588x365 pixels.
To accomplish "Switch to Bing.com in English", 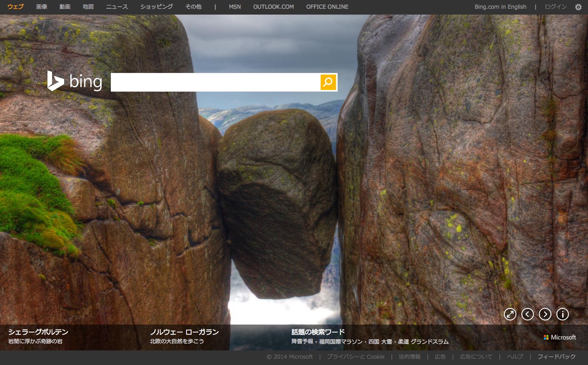I will point(500,7).
